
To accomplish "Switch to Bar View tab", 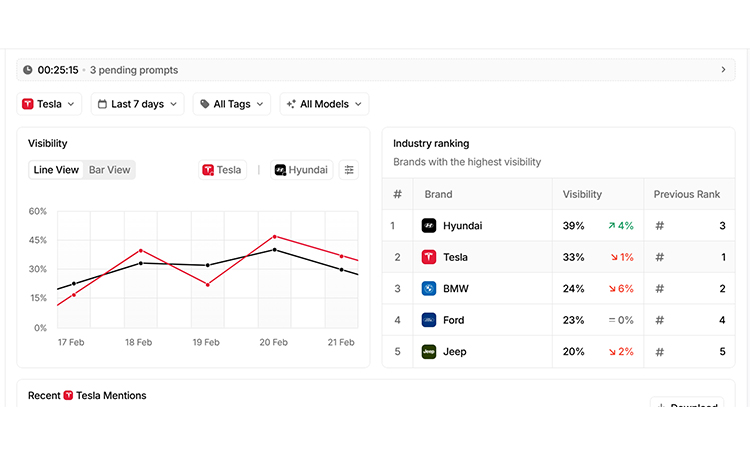I will [110, 170].
